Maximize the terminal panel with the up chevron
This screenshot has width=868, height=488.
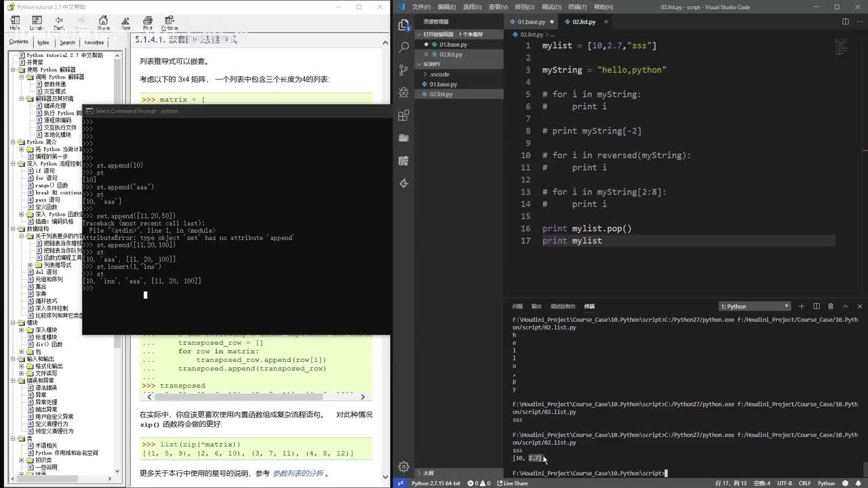[x=846, y=306]
